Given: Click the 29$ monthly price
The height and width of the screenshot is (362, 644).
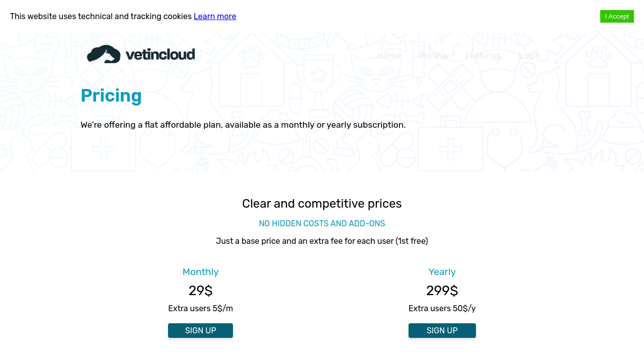Looking at the screenshot, I should tap(200, 291).
